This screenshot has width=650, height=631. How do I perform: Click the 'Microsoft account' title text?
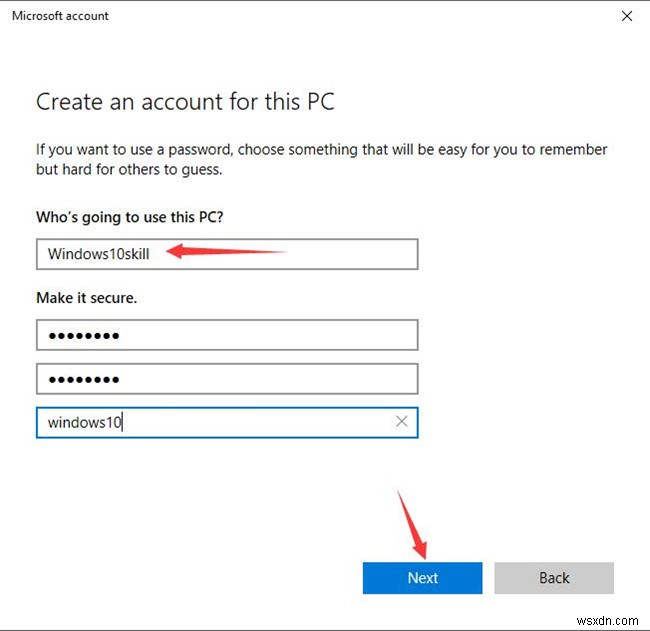click(60, 16)
